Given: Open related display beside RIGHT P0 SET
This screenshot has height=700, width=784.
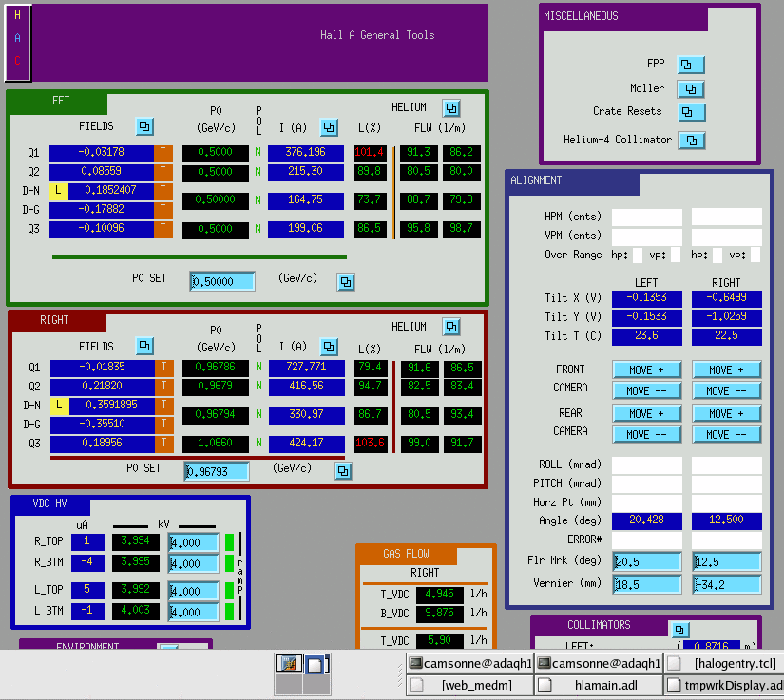Looking at the screenshot, I should (343, 471).
